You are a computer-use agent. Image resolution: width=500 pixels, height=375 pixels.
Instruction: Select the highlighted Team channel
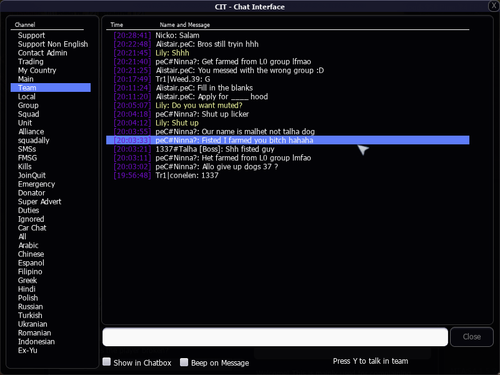click(51, 88)
